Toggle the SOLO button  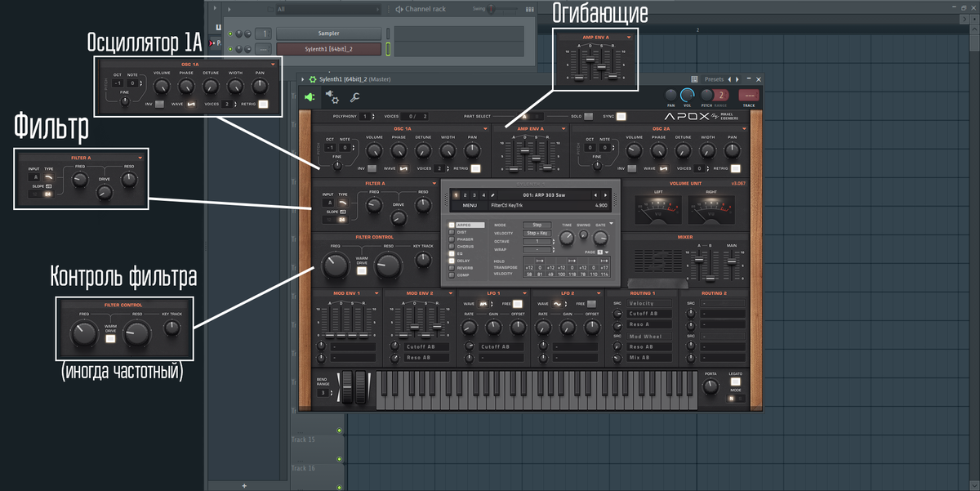(588, 117)
